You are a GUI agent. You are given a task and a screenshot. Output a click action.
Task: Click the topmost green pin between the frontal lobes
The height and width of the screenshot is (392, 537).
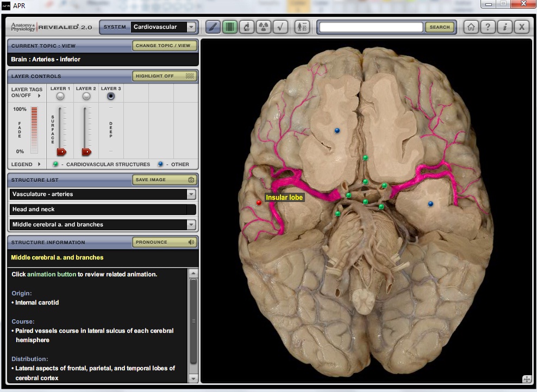click(365, 157)
